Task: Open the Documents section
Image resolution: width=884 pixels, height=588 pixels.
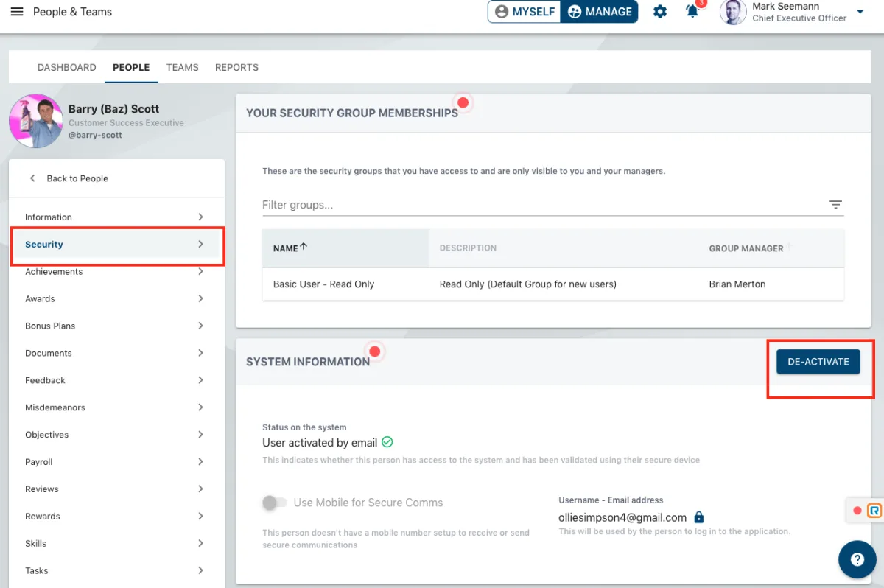Action: pyautogui.click(x=116, y=354)
